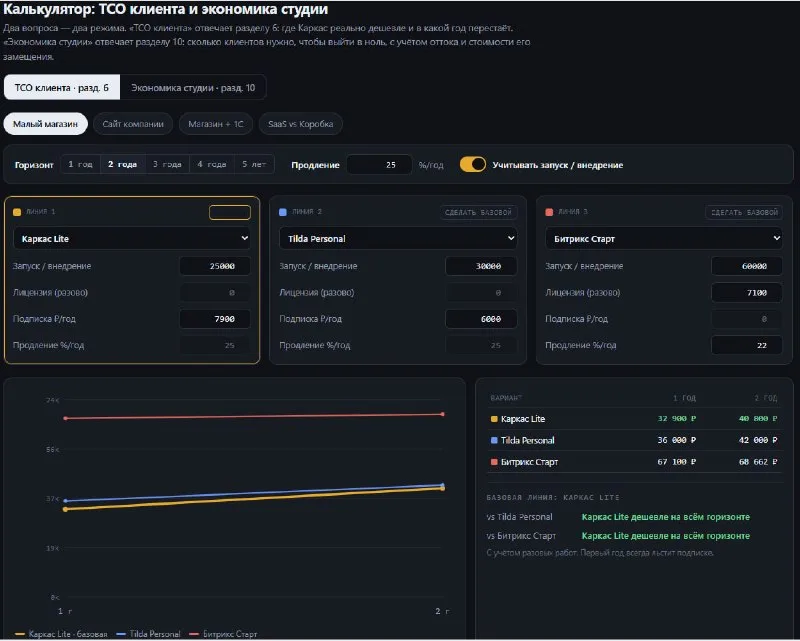Select the 3 года horizon option
The width and height of the screenshot is (800, 641).
coord(167,164)
